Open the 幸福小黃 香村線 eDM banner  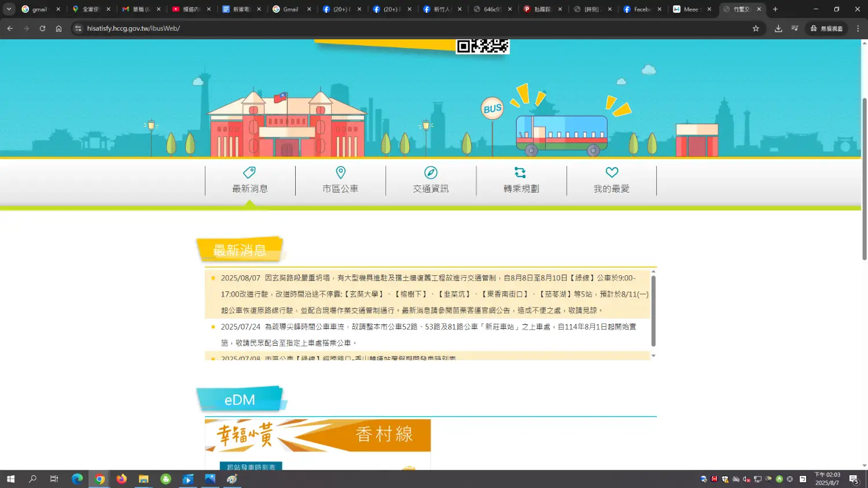318,435
